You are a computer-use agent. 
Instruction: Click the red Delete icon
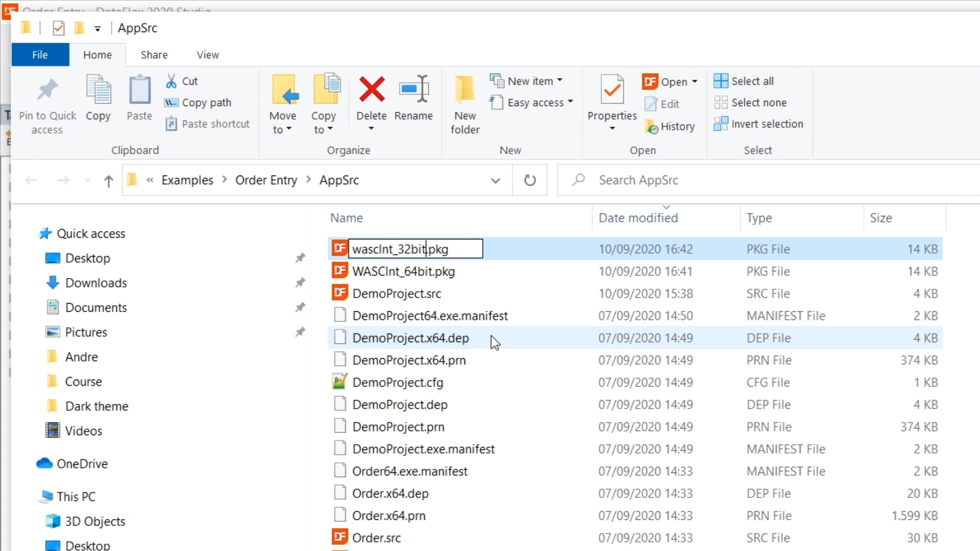[371, 90]
